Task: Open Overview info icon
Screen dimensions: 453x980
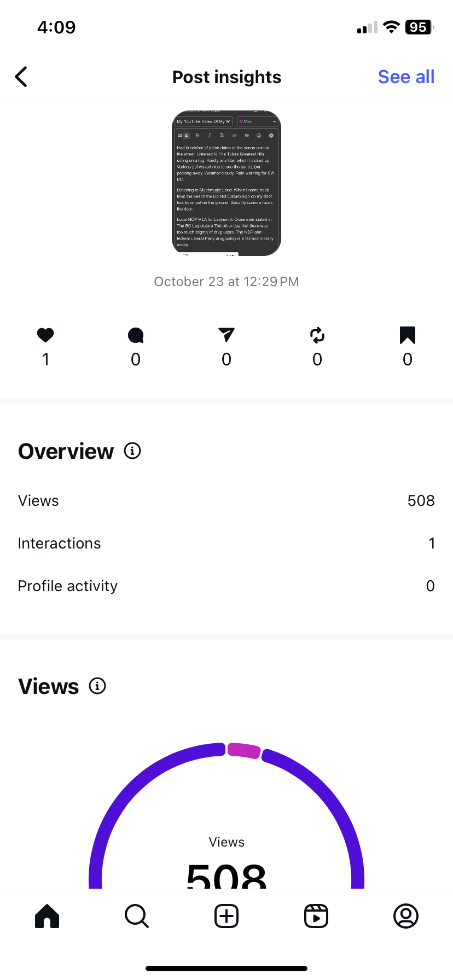Action: (132, 451)
